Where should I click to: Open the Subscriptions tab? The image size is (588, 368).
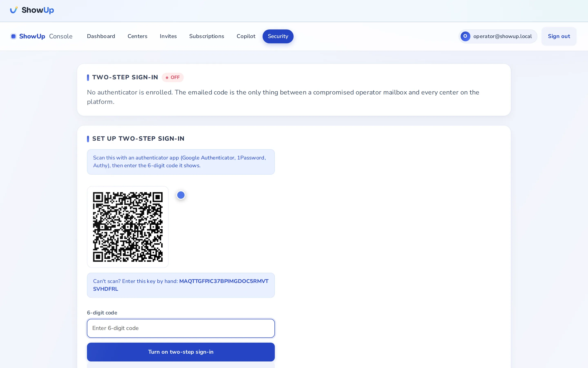click(x=207, y=36)
